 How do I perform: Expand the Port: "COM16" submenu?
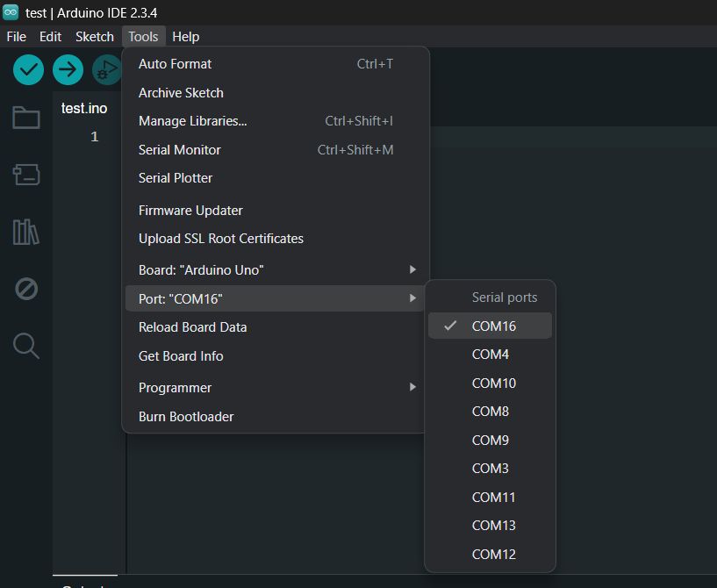pos(276,299)
